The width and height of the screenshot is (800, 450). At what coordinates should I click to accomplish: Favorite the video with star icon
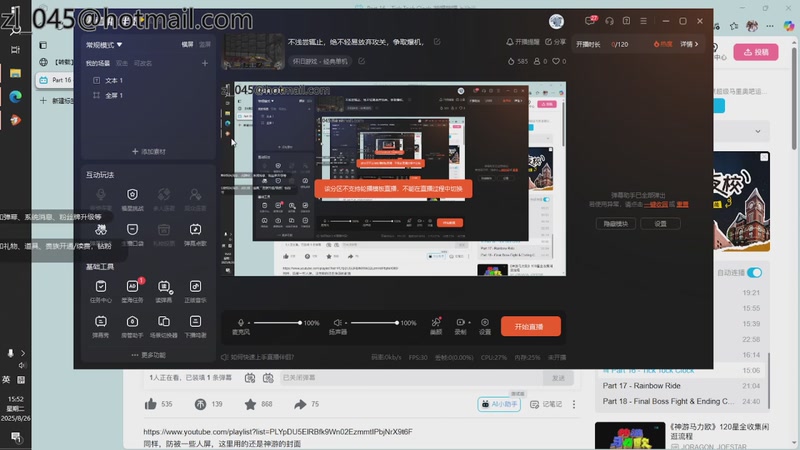click(x=250, y=404)
